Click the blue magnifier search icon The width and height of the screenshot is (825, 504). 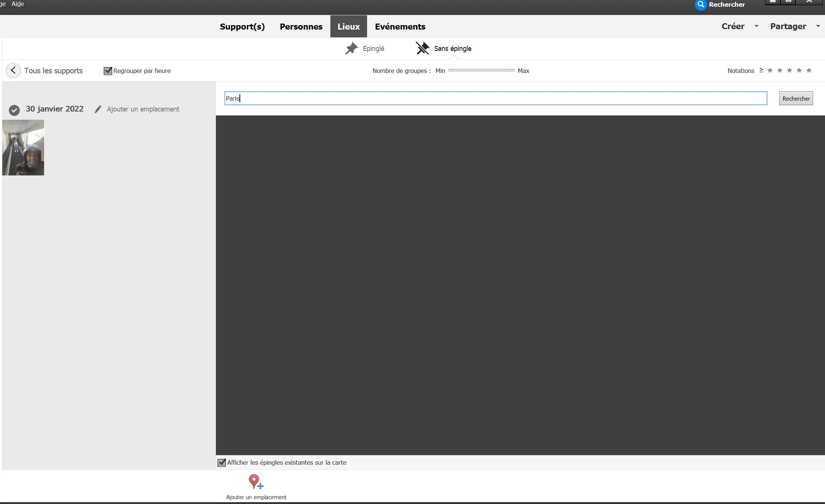pos(700,5)
